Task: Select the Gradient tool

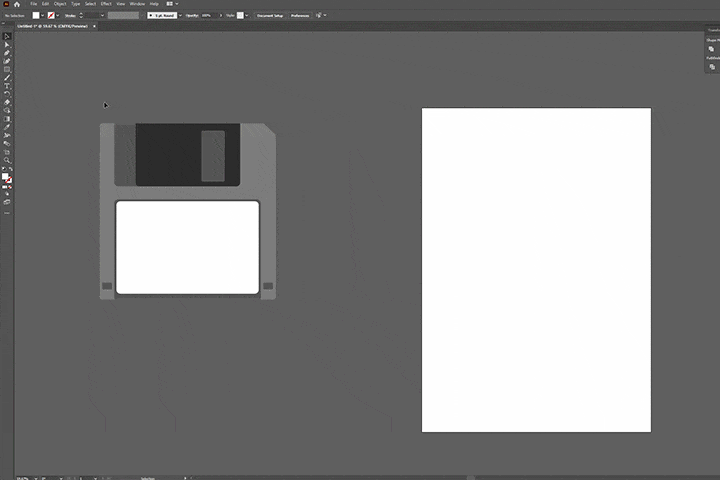Action: tap(7, 119)
